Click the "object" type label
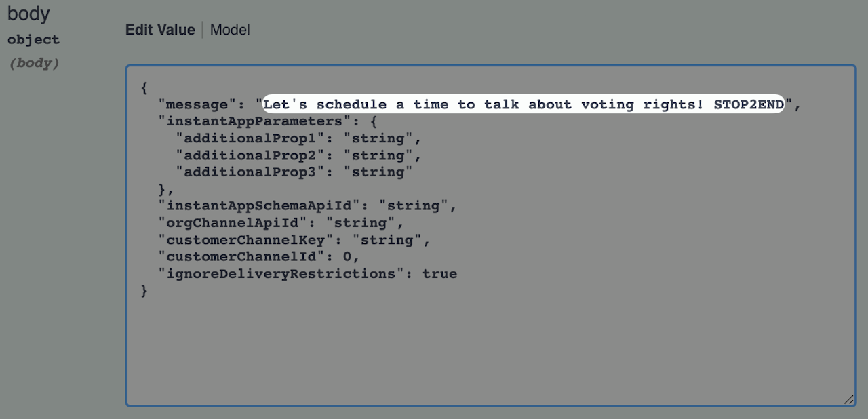Viewport: 868px width, 419px height. 33,39
